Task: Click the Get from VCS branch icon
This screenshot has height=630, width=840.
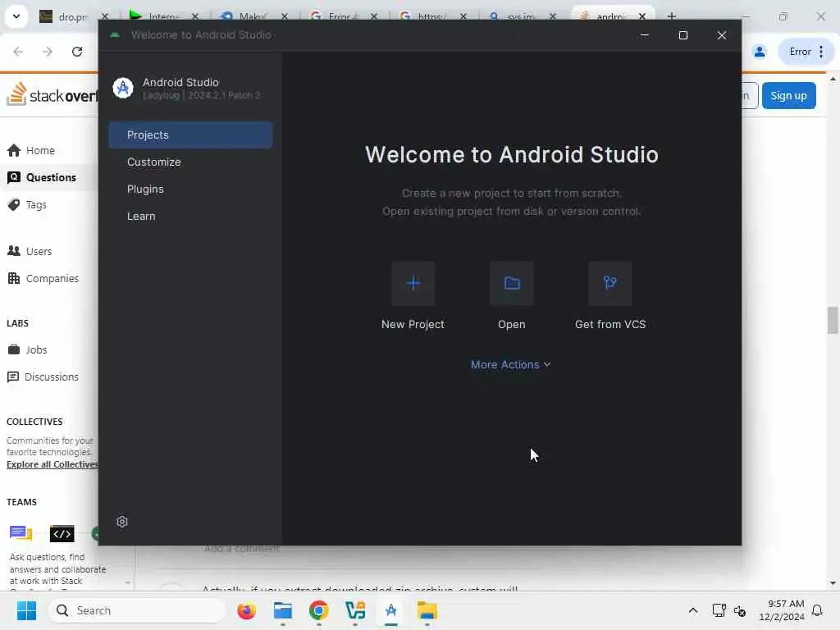Action: tap(609, 283)
